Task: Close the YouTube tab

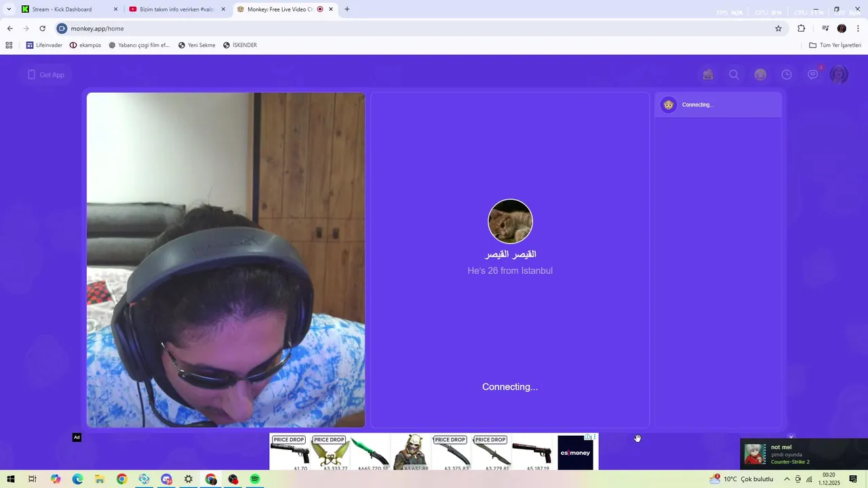Action: point(224,9)
